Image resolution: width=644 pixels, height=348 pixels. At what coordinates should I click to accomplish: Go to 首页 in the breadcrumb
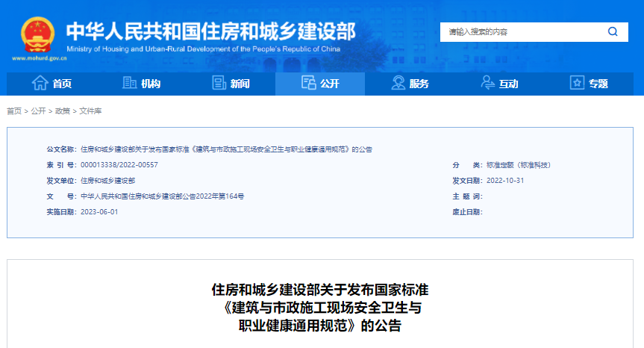point(14,111)
